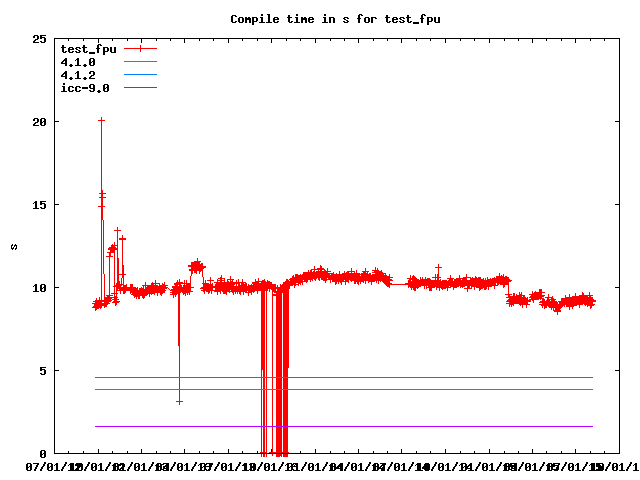The height and width of the screenshot is (480, 640).
Task: Click the y-axis tick label 25
Action: (40, 39)
